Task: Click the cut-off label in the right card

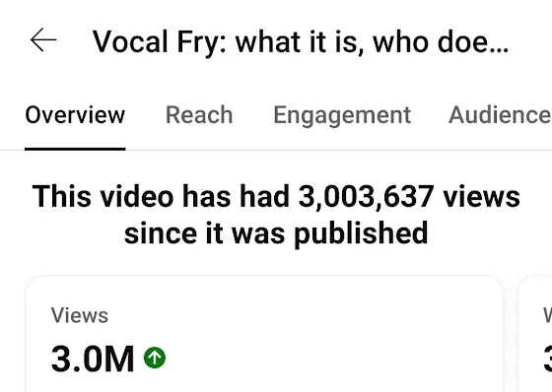Action: click(x=547, y=315)
